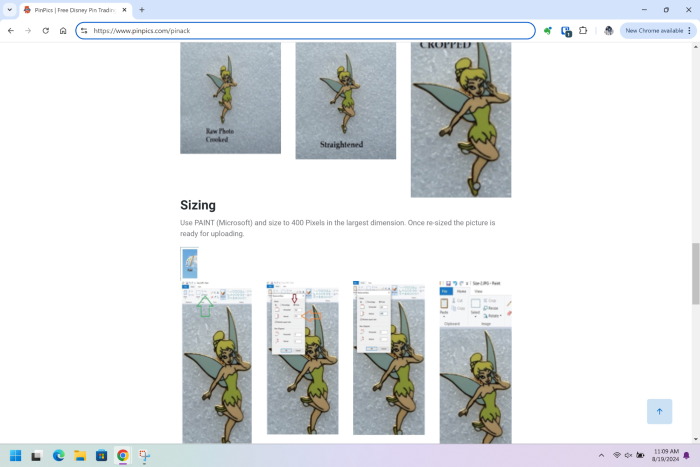Open the Cropped Tinker Bell image

461,120
